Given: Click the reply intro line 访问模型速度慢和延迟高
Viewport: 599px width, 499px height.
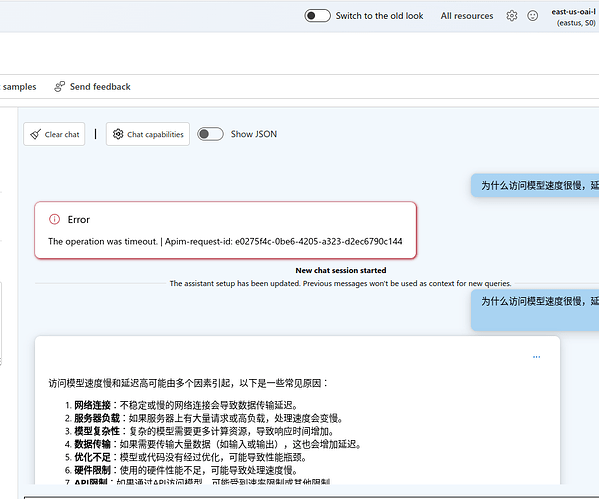Looking at the screenshot, I should point(188,383).
